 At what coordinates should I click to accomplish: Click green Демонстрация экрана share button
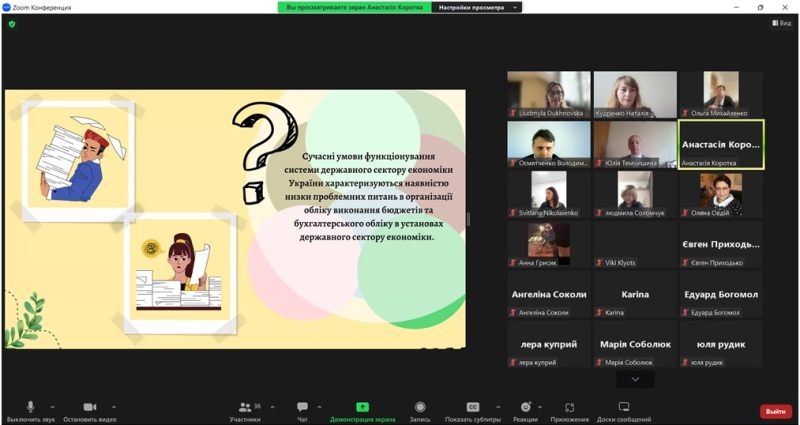click(x=362, y=412)
